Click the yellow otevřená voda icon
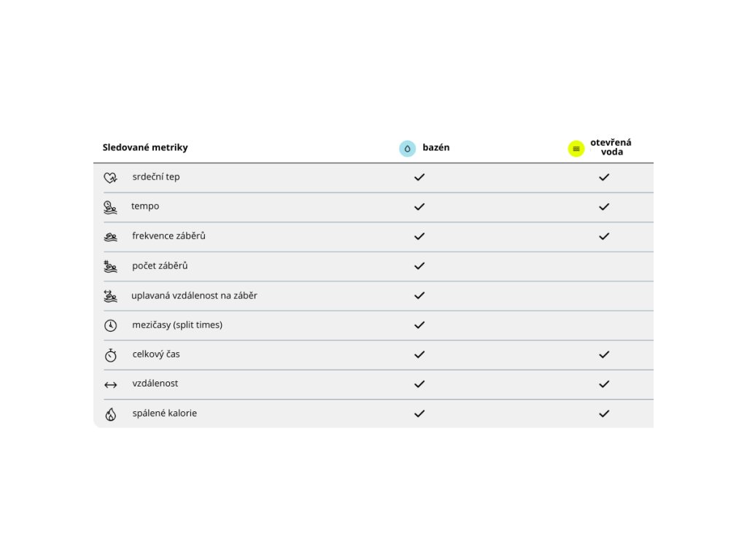The width and height of the screenshot is (747, 560). pos(576,149)
